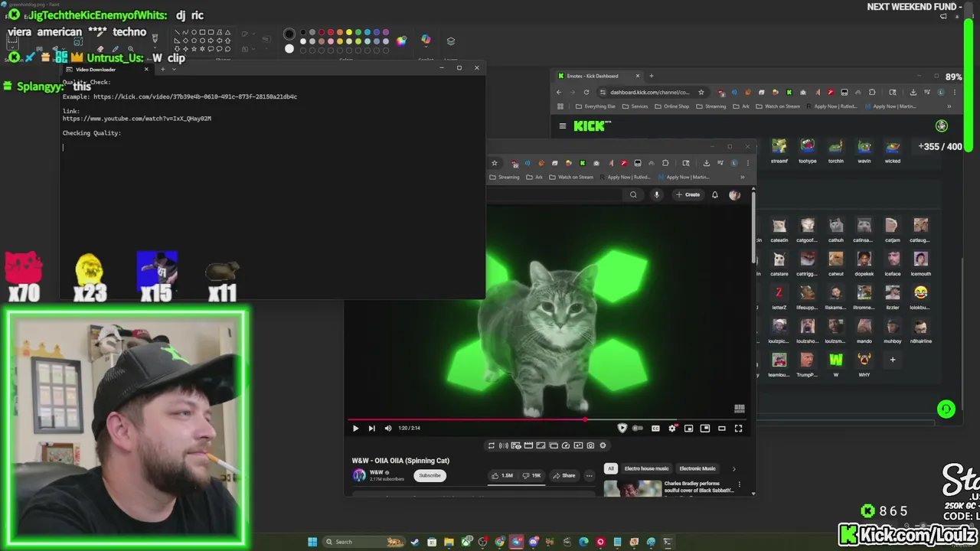The height and width of the screenshot is (551, 980).
Task: Add a new emote with plus button
Action: coord(892,360)
